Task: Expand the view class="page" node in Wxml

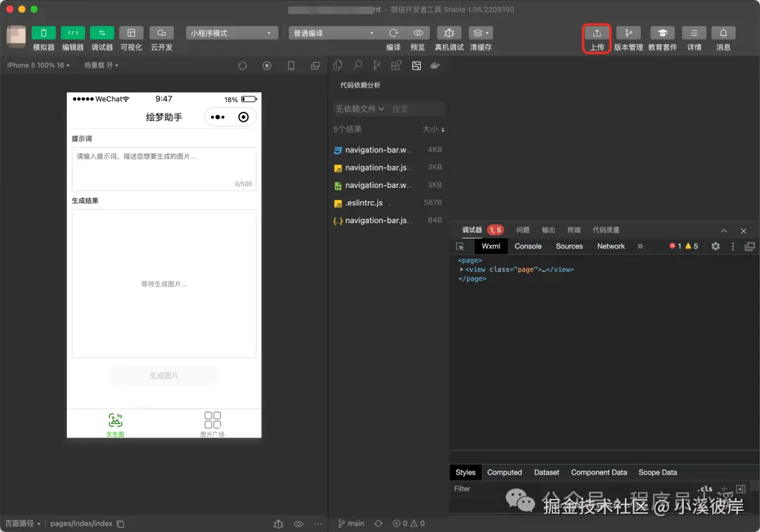Action: click(x=462, y=269)
